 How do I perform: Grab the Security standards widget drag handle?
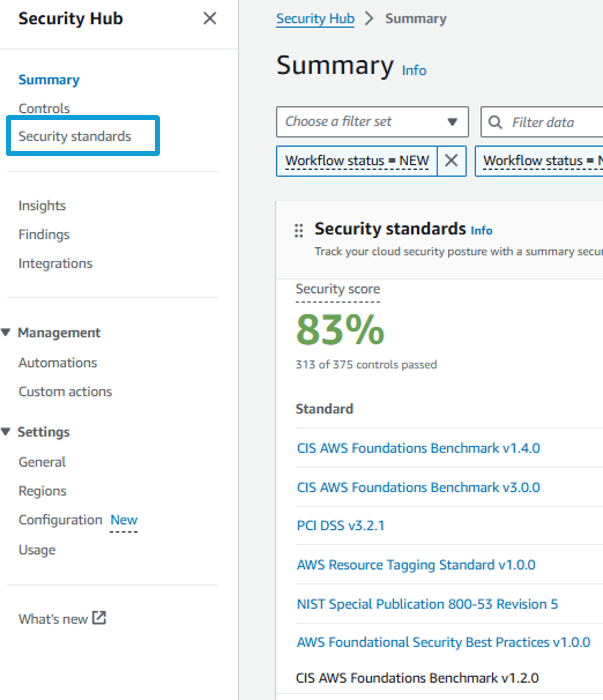click(x=298, y=231)
